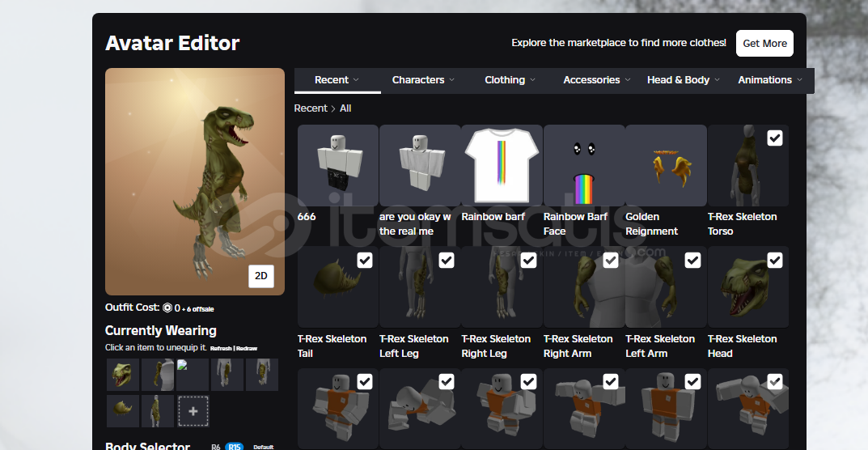Screen dimensions: 868x450
Task: Click the Robux icon next to Outfit Cost
Action: (167, 308)
